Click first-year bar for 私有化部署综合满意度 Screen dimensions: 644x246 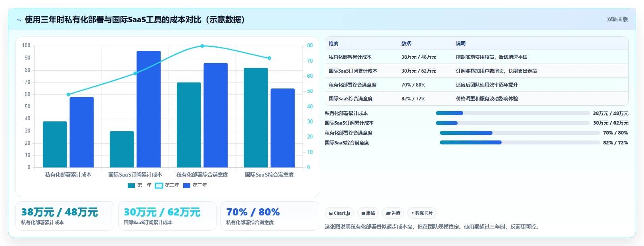[x=189, y=125]
